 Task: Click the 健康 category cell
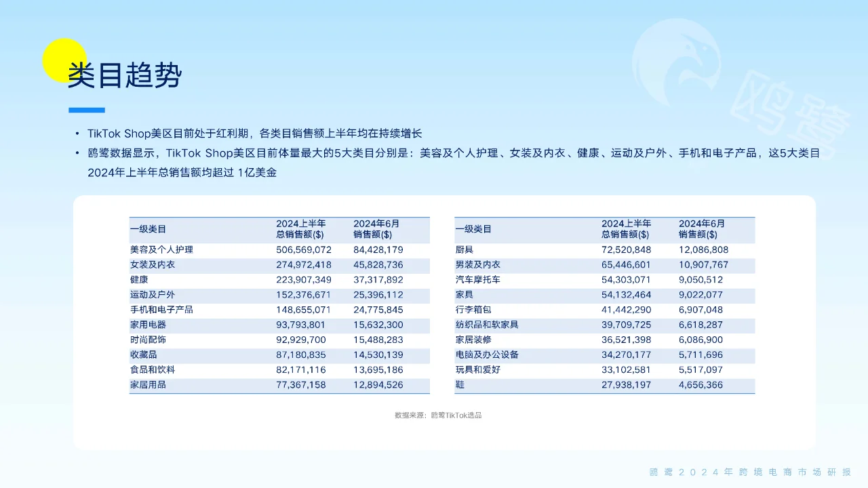pyautogui.click(x=139, y=280)
